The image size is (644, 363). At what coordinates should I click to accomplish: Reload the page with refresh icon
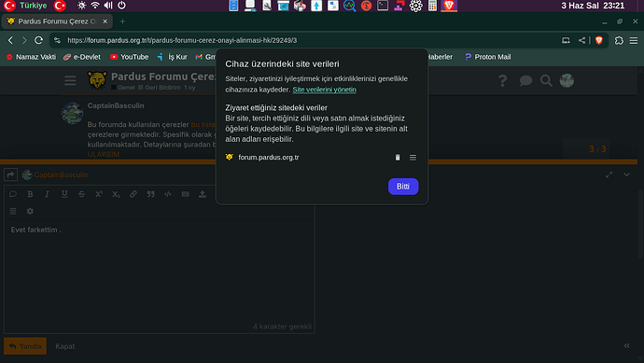tap(38, 40)
